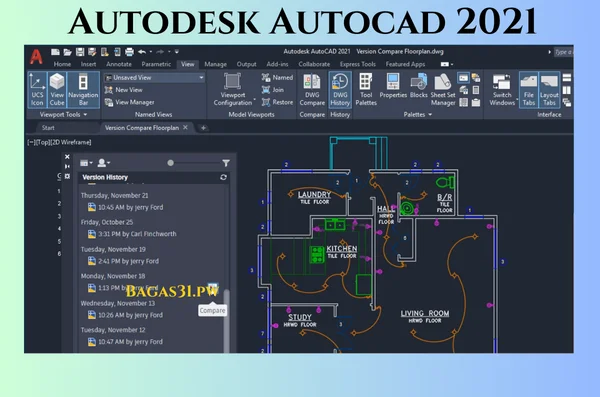
Task: Click the palette properties icon below auto-hide
Action: click(x=67, y=176)
